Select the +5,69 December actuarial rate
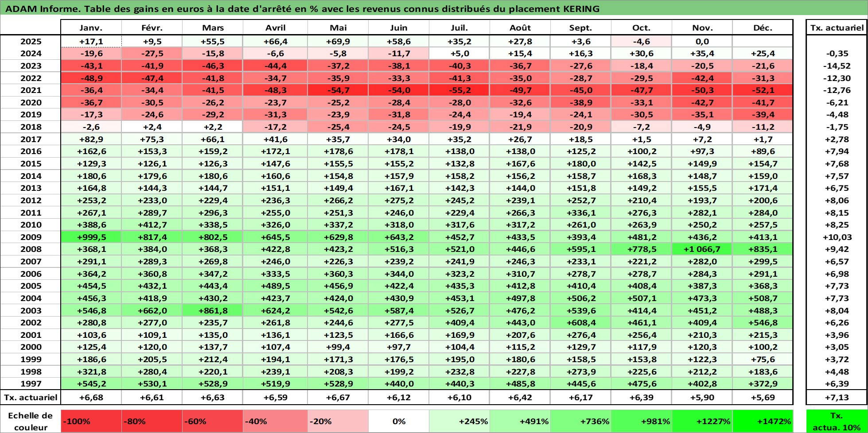This screenshot has height=433, width=868. 763,397
